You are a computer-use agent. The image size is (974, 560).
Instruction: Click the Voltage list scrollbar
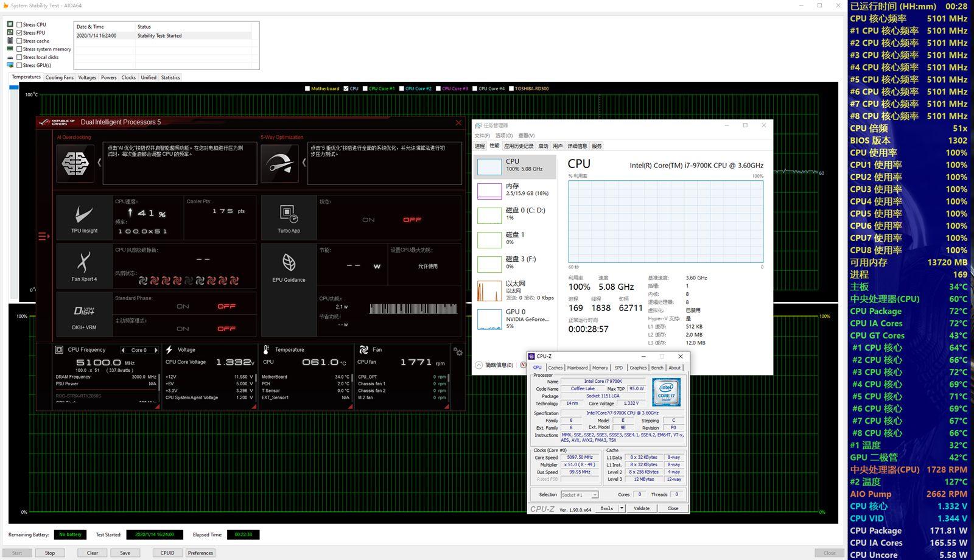click(256, 387)
